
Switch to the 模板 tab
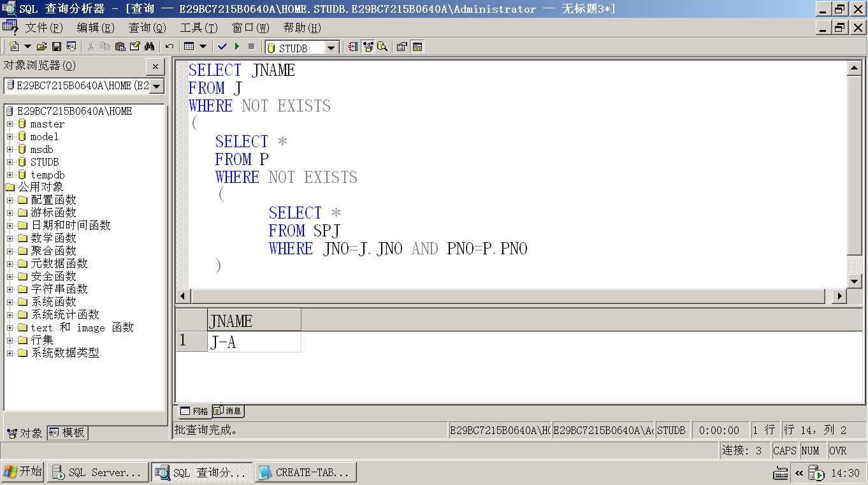(67, 432)
